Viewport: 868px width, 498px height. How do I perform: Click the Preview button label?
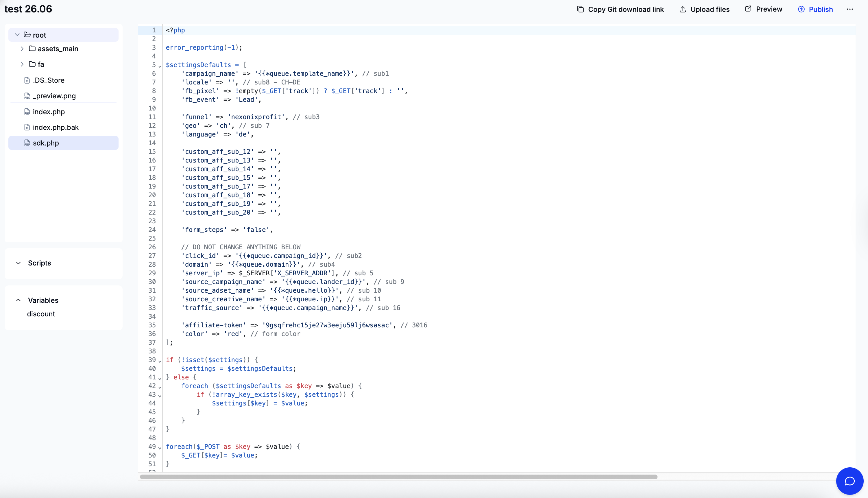point(769,9)
